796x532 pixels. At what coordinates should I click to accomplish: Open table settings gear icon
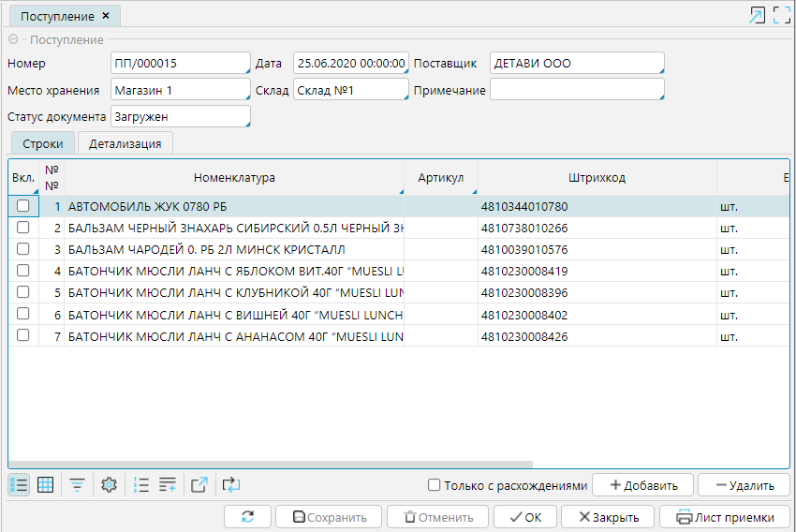click(109, 485)
